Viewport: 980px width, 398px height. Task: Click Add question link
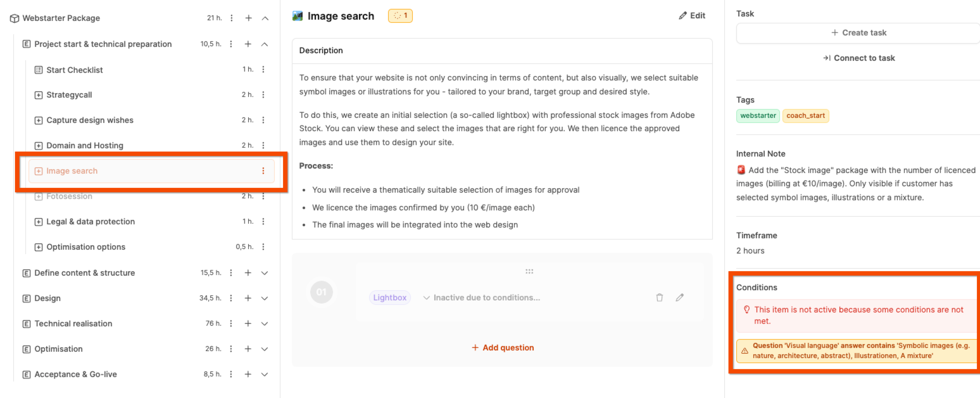[x=503, y=347]
